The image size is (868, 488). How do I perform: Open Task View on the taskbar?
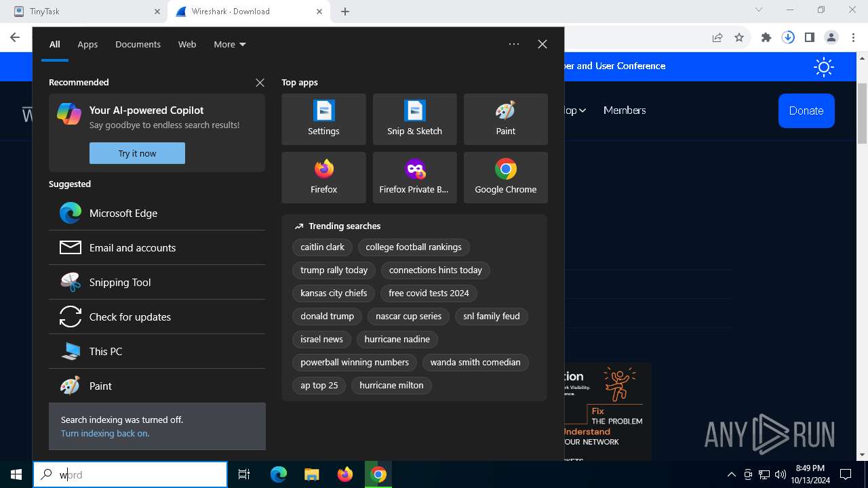(x=244, y=474)
